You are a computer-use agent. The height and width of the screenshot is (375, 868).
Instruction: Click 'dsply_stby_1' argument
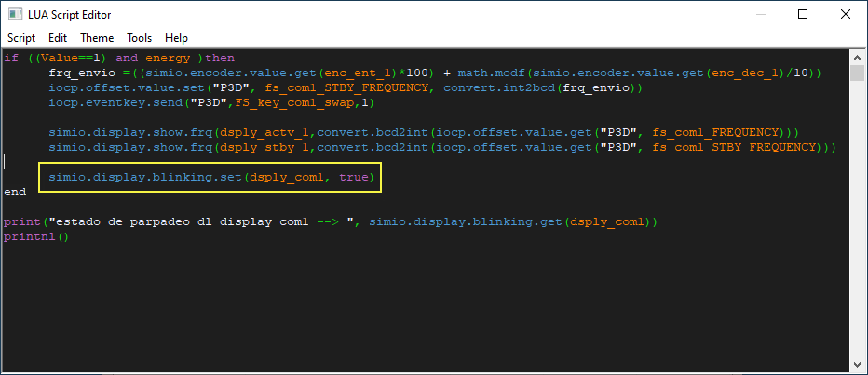[264, 148]
